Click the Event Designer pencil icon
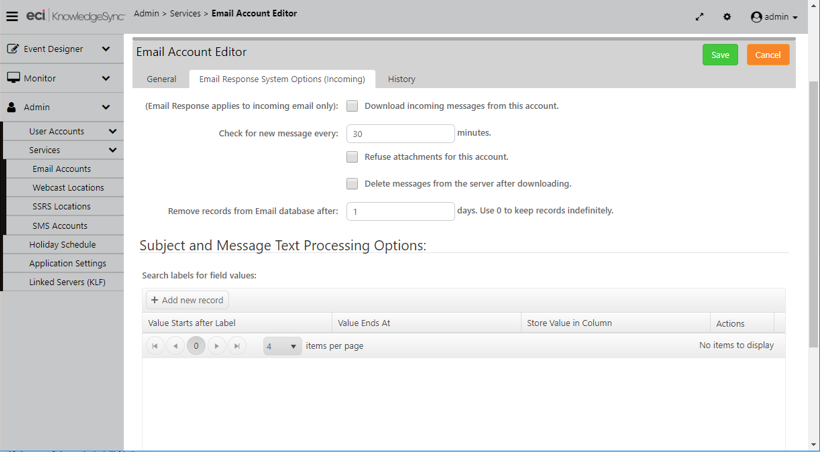The width and height of the screenshot is (824, 455). pyautogui.click(x=12, y=49)
